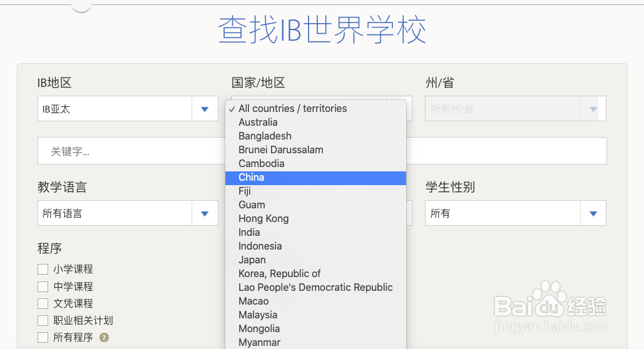Viewport: 644px width, 349px height.
Task: Enable the 中学课程 checkbox
Action: pyautogui.click(x=43, y=286)
